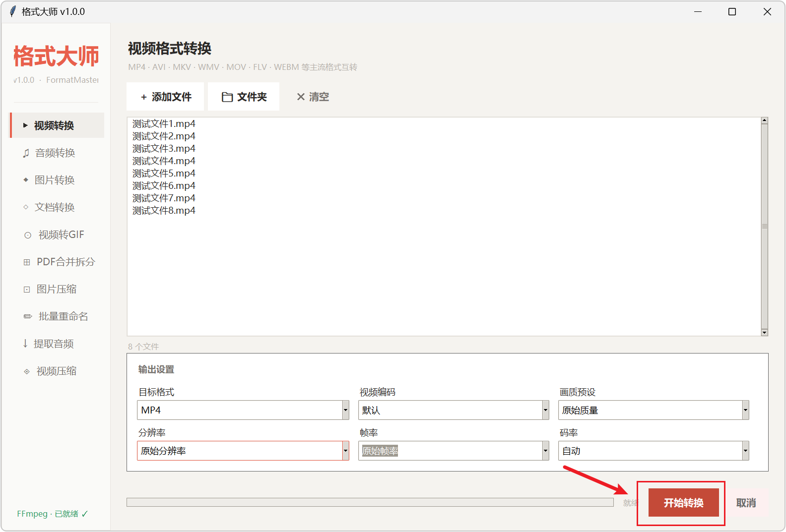Open 码率 dropdown showing 自动

point(654,451)
